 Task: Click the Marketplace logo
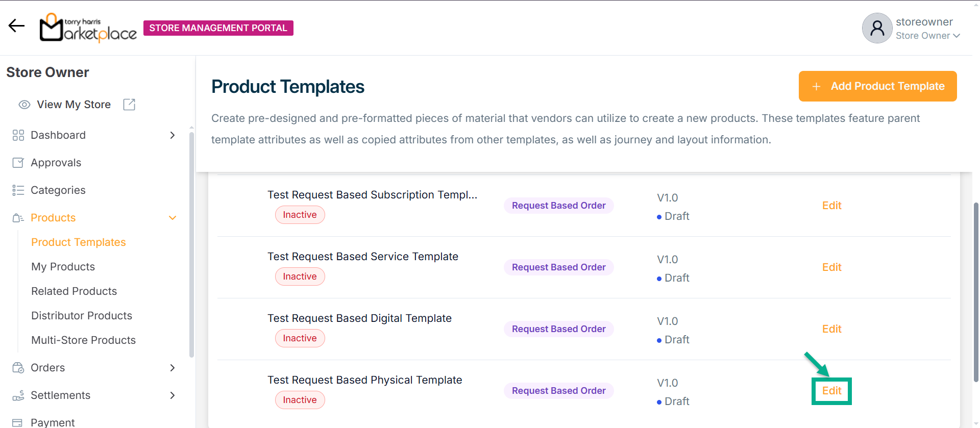(x=88, y=28)
